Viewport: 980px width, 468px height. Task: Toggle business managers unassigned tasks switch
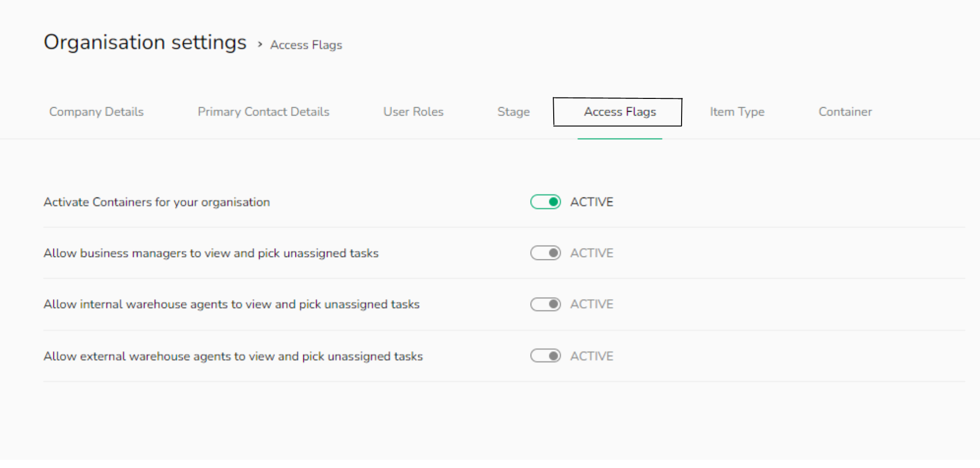click(x=545, y=253)
